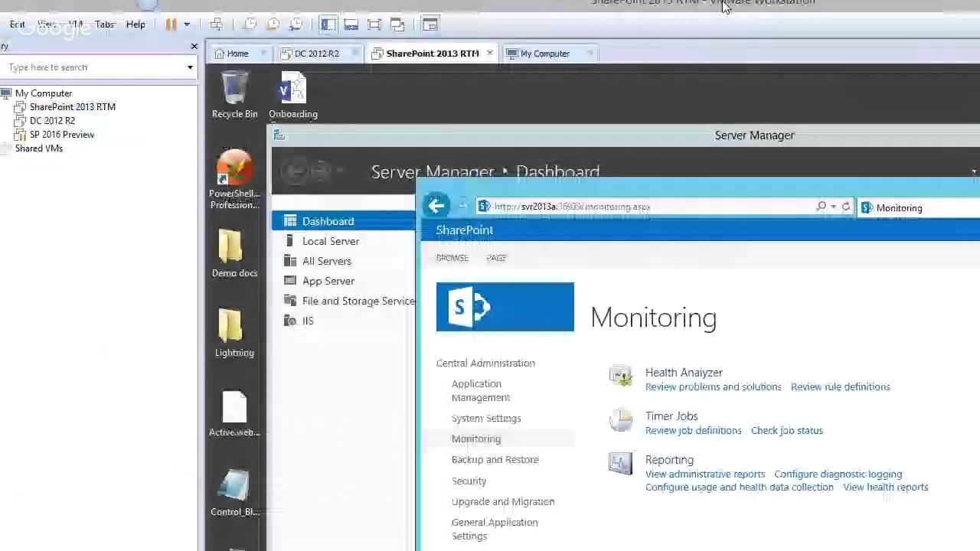The height and width of the screenshot is (551, 980).
Task: Click the Send Ctrl+Alt+Del toolbar icon
Action: tap(217, 24)
